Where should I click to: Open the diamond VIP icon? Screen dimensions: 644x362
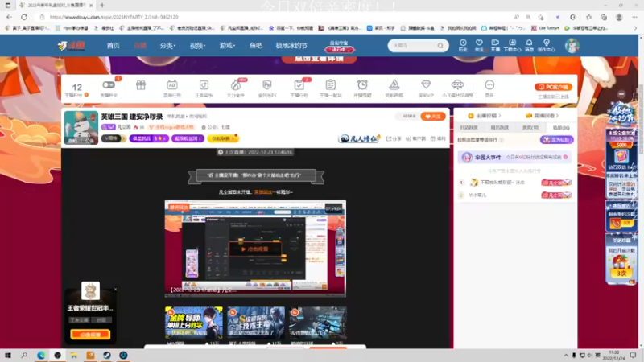point(426,85)
